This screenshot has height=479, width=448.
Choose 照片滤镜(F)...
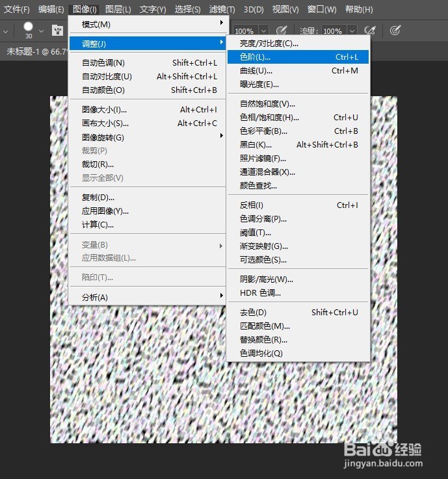pos(298,158)
